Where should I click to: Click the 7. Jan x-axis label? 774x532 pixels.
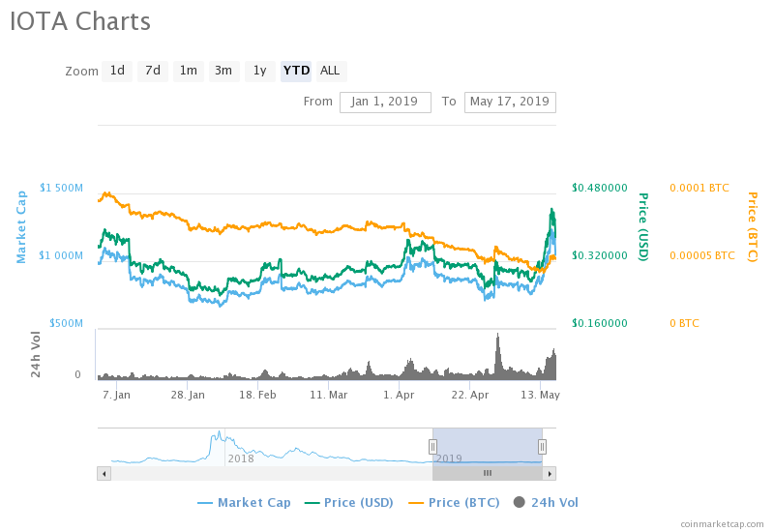tap(116, 395)
